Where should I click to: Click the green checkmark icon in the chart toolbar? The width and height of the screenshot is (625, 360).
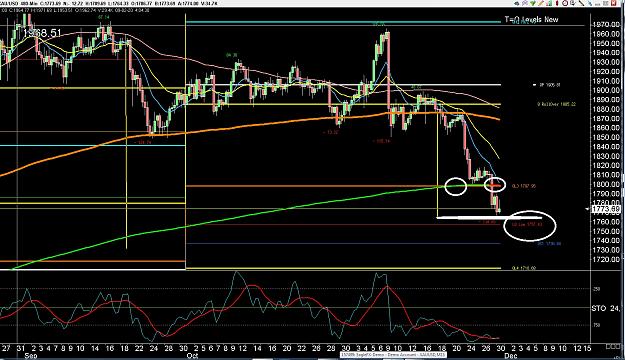tap(533, 3)
